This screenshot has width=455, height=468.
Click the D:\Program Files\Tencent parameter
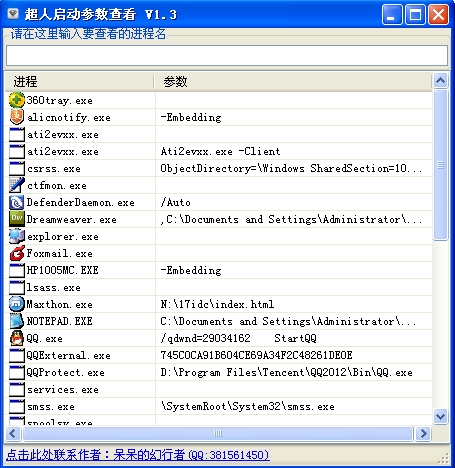pos(287,372)
